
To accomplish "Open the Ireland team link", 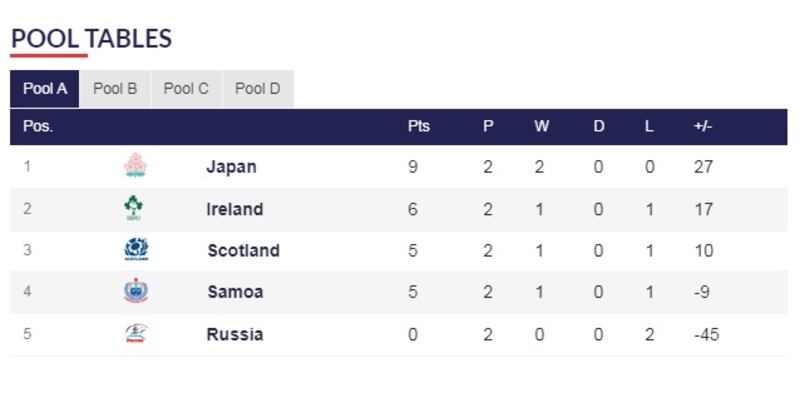I will 235,209.
